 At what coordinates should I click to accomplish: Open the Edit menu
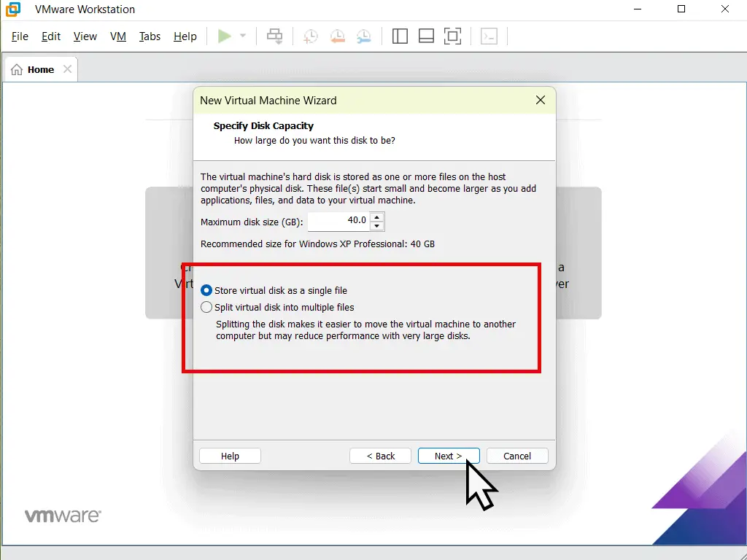pos(51,36)
